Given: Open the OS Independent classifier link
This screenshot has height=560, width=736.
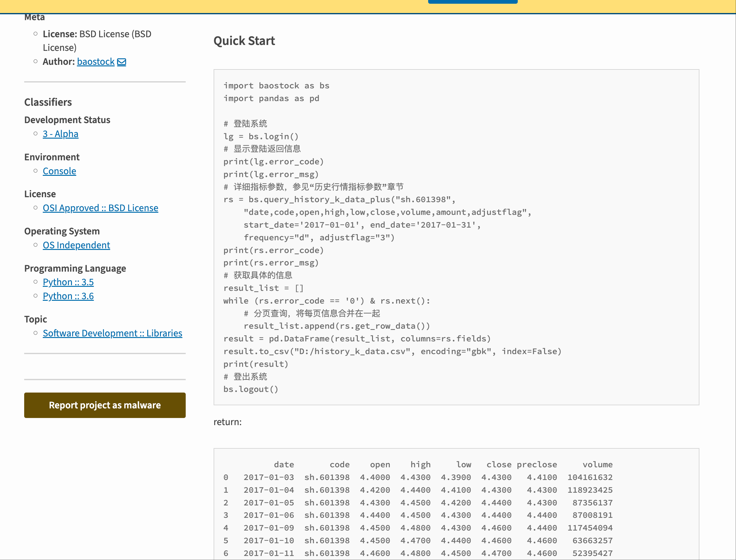Looking at the screenshot, I should 76,245.
